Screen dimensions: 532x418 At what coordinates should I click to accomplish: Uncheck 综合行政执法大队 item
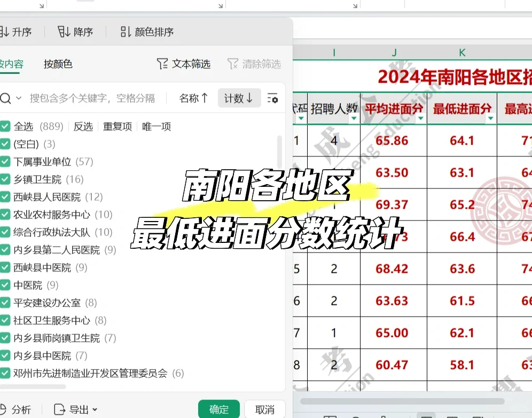5,232
